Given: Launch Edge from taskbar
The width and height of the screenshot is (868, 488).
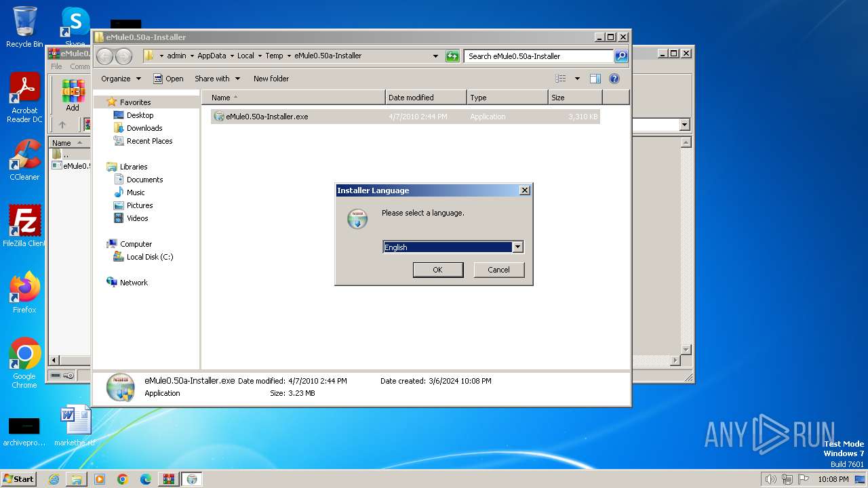Looking at the screenshot, I should tap(146, 479).
